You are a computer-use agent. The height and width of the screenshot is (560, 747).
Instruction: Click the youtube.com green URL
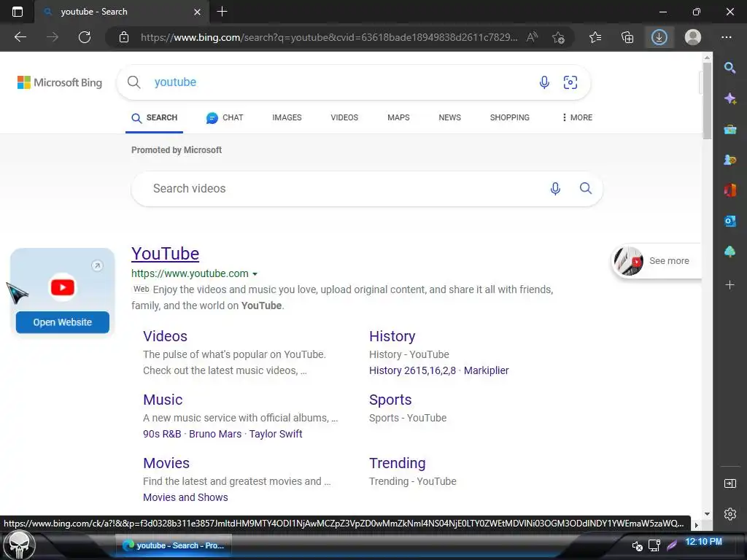190,274
